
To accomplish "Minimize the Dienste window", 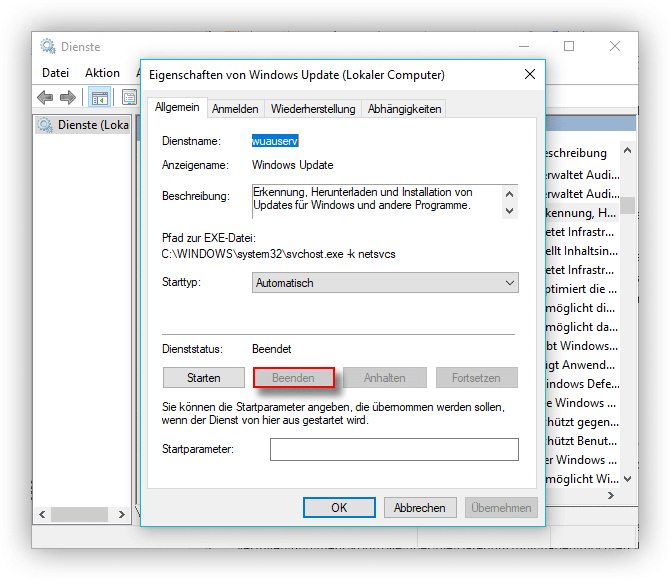I will coord(524,46).
